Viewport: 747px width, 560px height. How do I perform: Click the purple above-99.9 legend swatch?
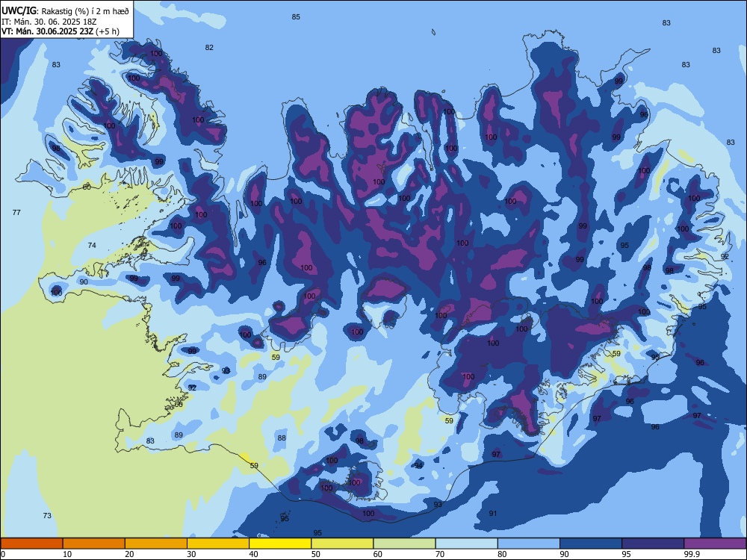[x=715, y=544]
